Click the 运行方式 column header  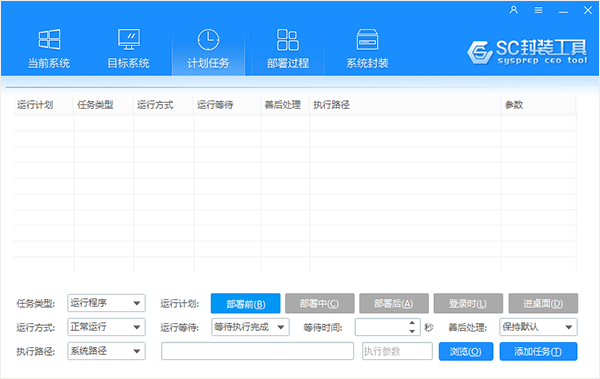click(x=163, y=105)
